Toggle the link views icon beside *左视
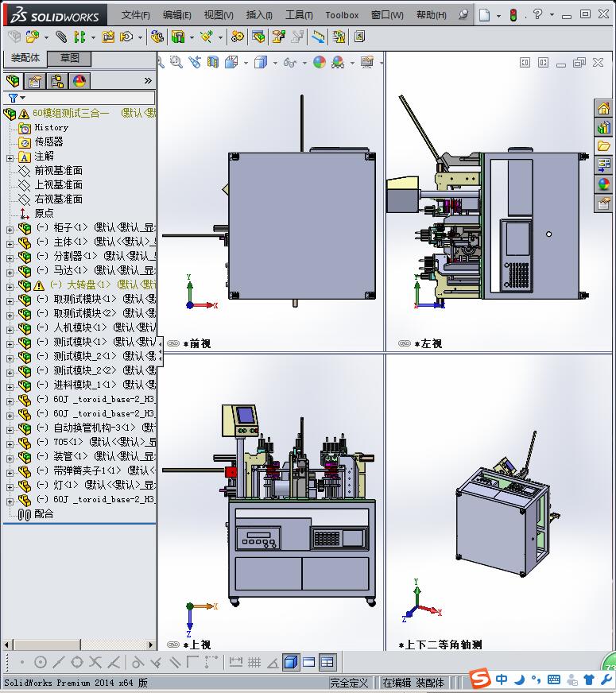The width and height of the screenshot is (616, 693). [405, 343]
